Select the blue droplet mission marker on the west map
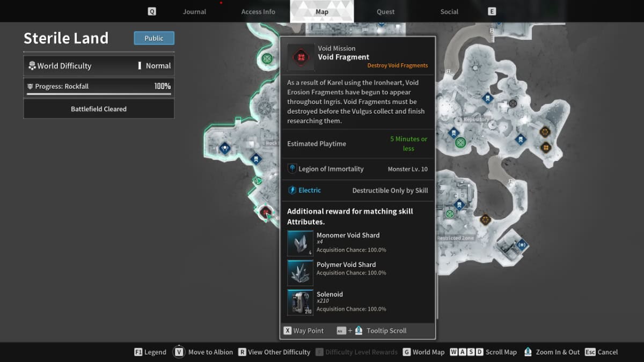 pos(224,149)
